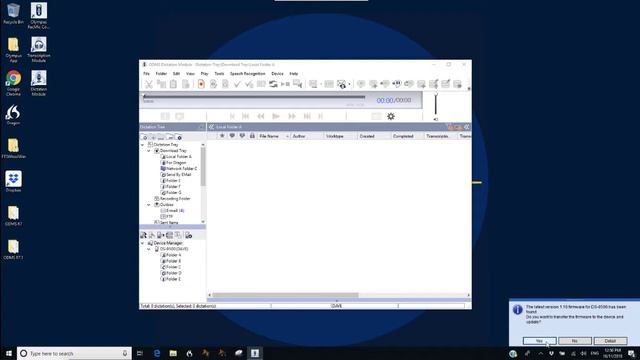Click the dictation module taskbar icon

click(x=255, y=353)
